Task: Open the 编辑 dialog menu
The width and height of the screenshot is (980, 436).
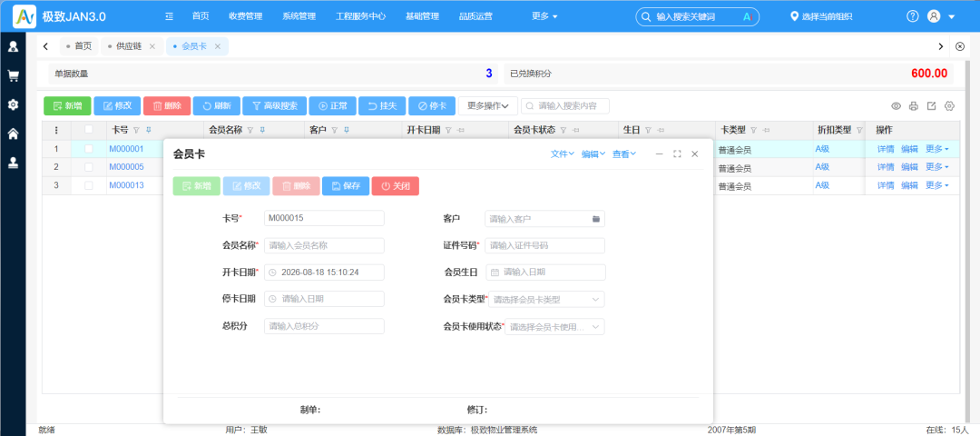Action: (x=593, y=154)
